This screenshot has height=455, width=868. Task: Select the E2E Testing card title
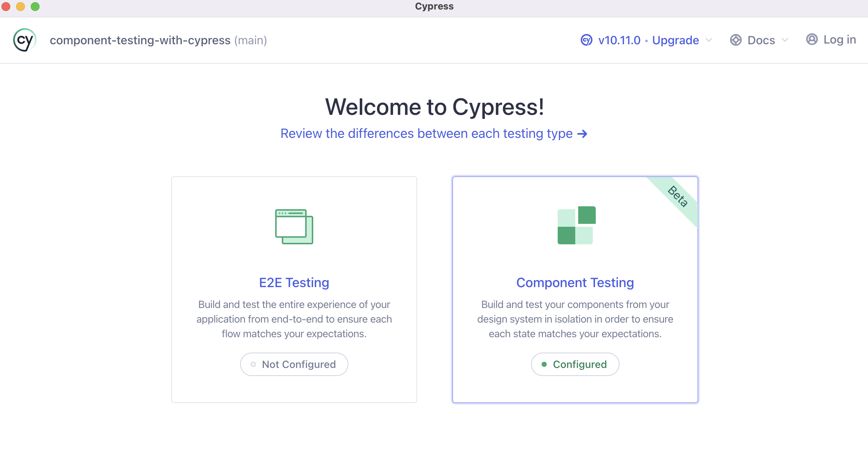click(x=294, y=283)
